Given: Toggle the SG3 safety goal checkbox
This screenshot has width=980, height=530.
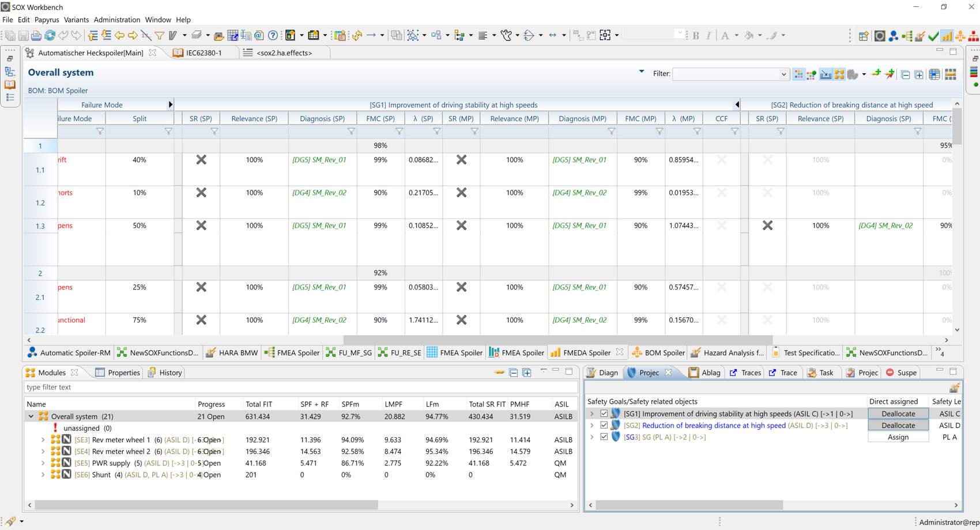Looking at the screenshot, I should tap(604, 437).
